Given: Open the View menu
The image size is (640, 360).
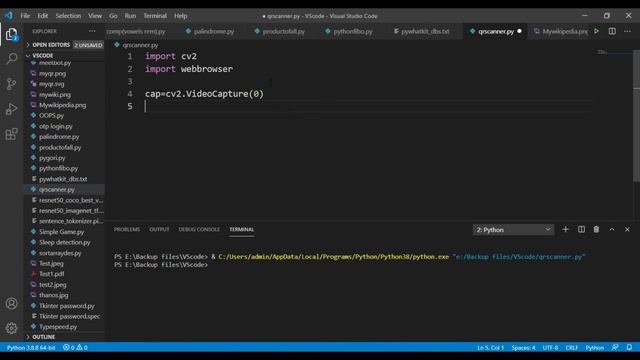Looking at the screenshot, I should pyautogui.click(x=95, y=16).
